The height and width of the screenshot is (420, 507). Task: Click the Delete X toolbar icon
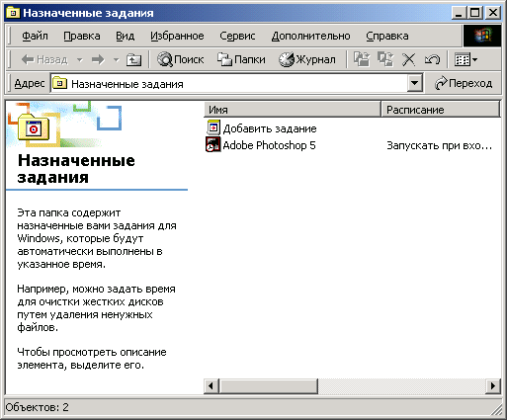408,60
